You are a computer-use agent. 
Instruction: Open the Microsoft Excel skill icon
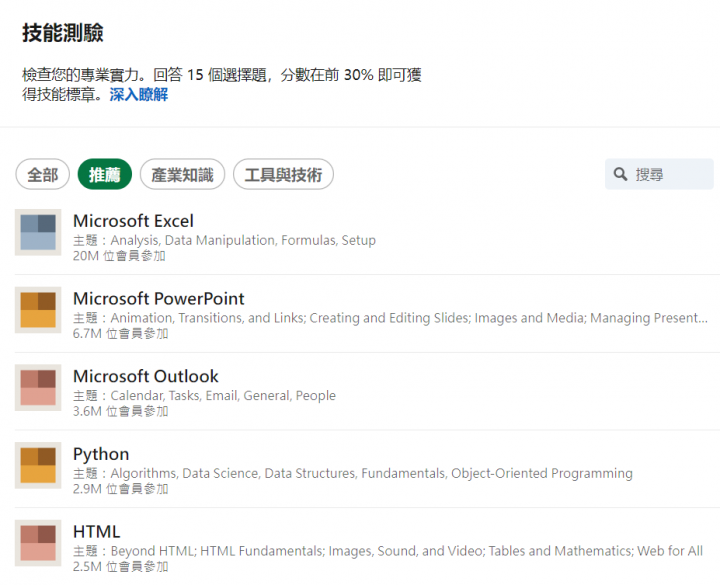(x=38, y=232)
